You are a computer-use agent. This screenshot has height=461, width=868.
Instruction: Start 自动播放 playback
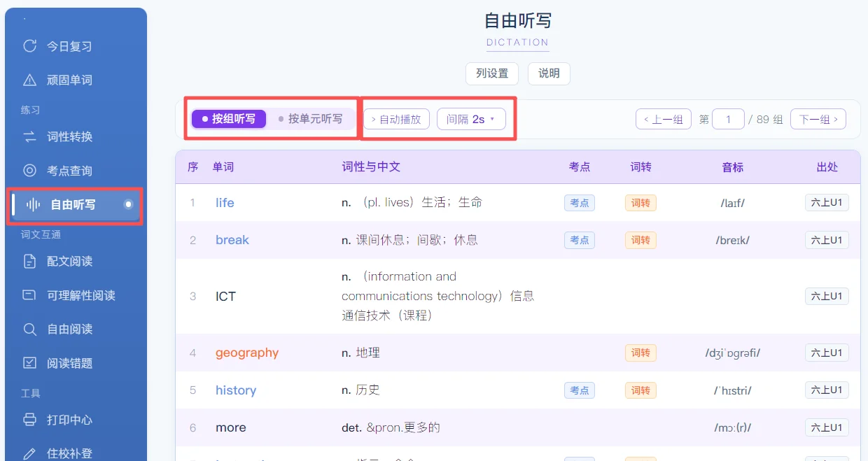(x=397, y=119)
